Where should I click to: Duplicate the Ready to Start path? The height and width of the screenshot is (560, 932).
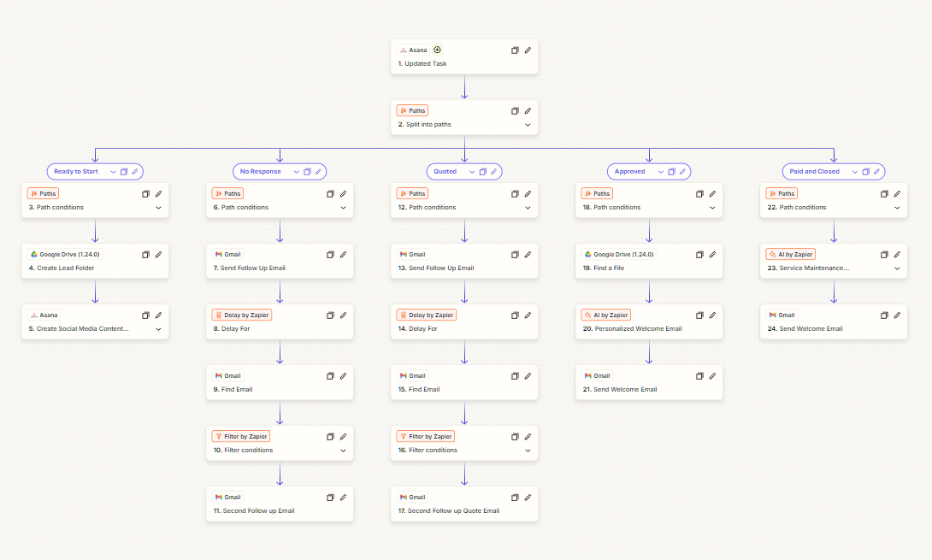coord(124,172)
